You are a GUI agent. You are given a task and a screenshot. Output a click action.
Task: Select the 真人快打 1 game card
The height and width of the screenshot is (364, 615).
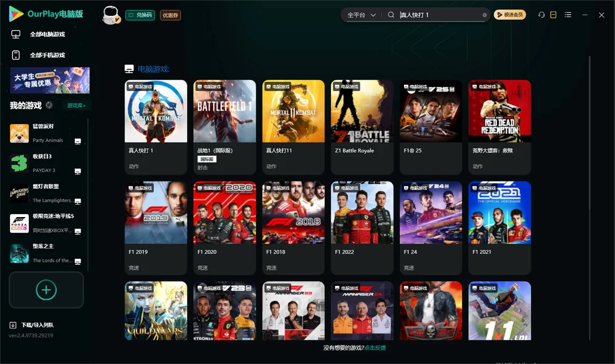(x=156, y=127)
